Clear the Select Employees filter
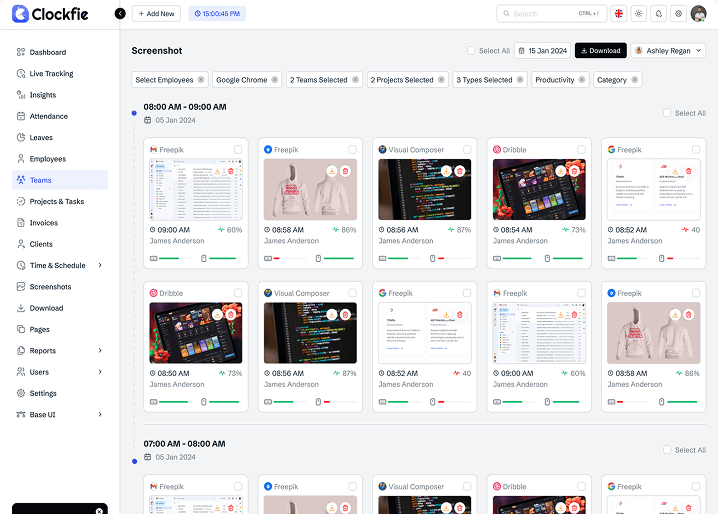Image resolution: width=718 pixels, height=514 pixels. click(x=201, y=80)
